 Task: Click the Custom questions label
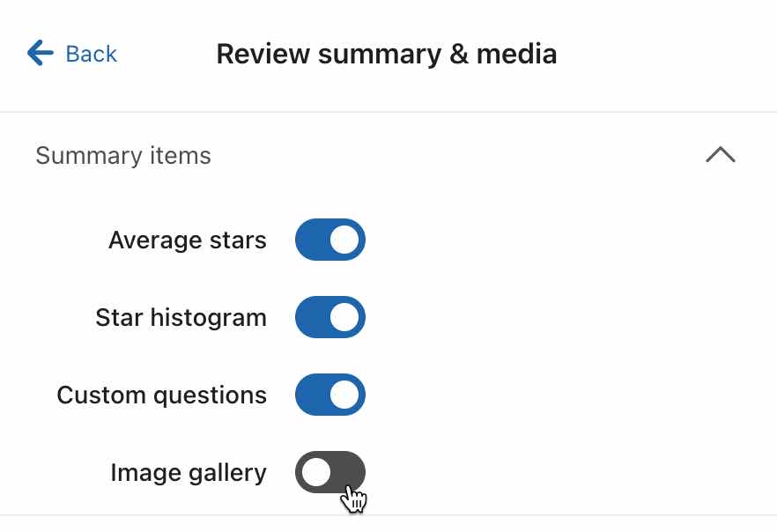pyautogui.click(x=161, y=395)
